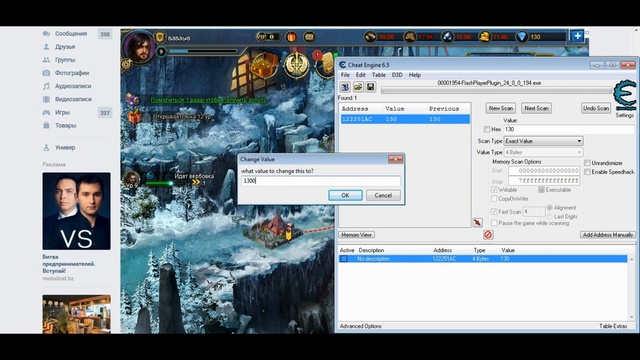This screenshot has width=640, height=360.
Task: Open Друзья in the VK sidebar
Action: coord(65,47)
